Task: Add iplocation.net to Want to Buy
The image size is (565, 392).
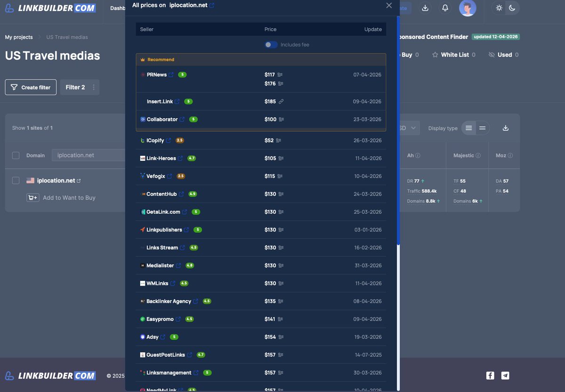Action: coord(61,198)
